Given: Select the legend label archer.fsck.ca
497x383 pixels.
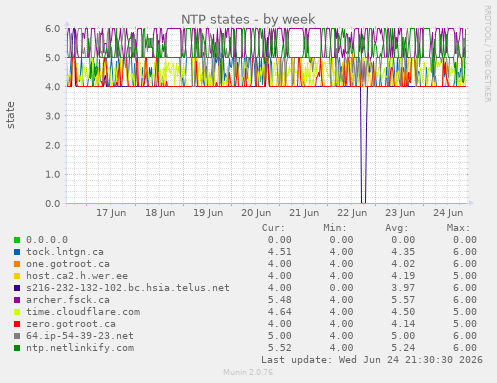Looking at the screenshot, I should (68, 300).
